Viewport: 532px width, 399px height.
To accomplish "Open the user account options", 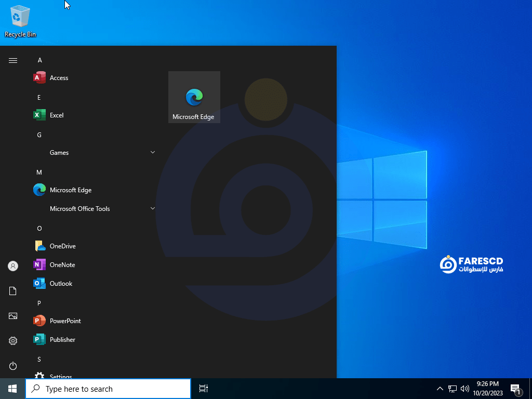I will point(12,265).
